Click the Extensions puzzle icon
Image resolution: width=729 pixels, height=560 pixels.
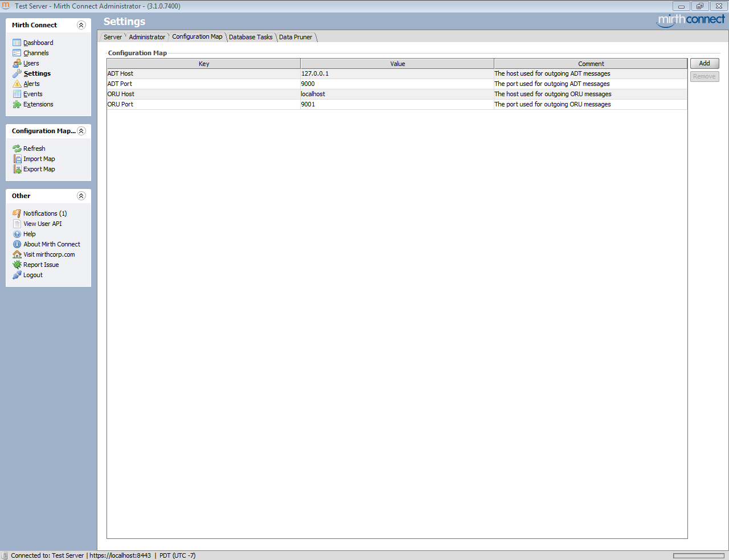(x=17, y=104)
